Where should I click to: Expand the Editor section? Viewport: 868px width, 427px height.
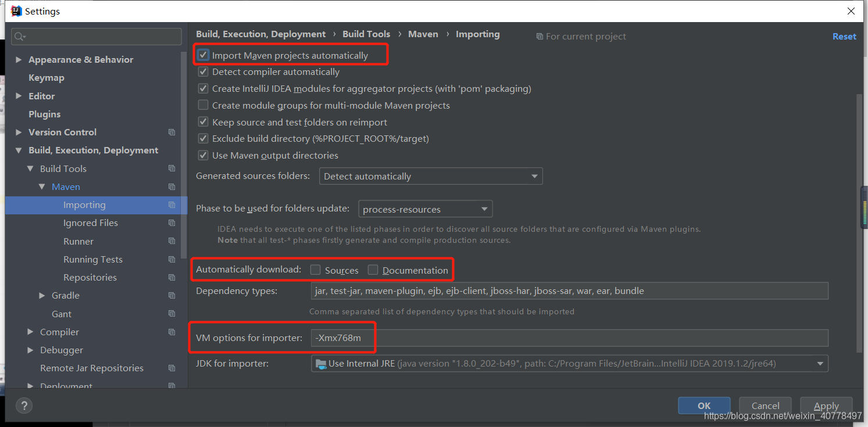pyautogui.click(x=19, y=96)
